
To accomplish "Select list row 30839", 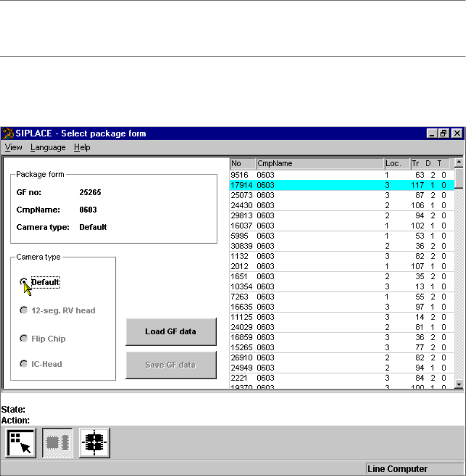I will coord(342,246).
